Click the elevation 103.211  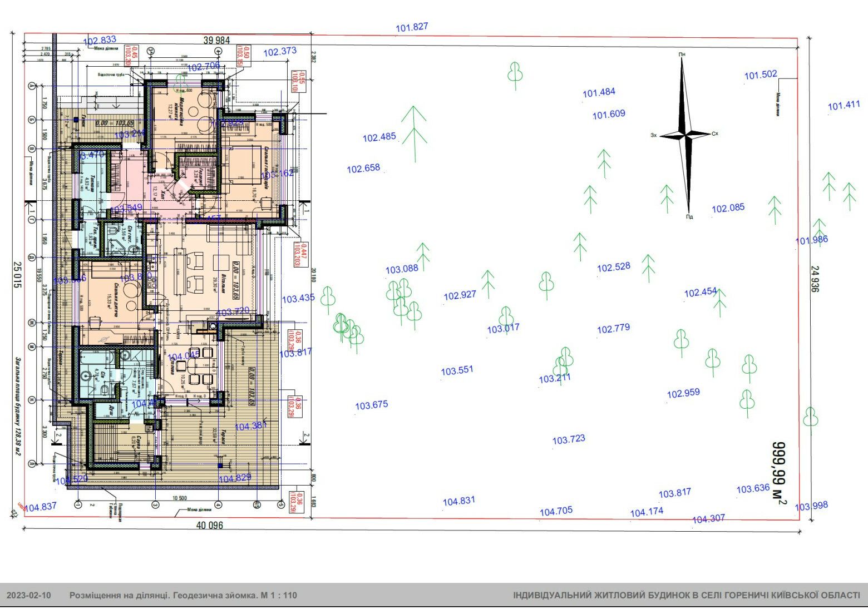[x=555, y=379]
